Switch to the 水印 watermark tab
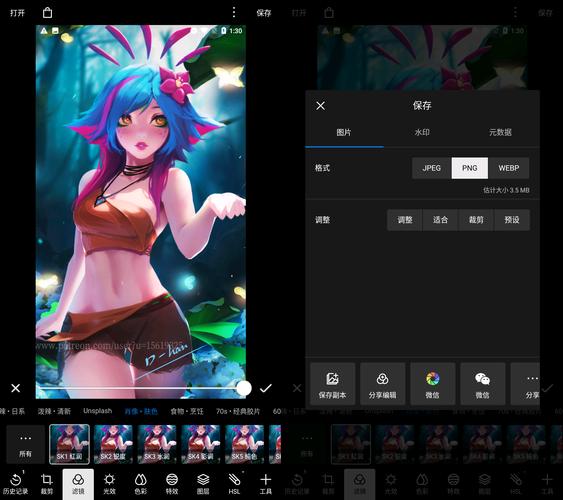Viewport: 563px width, 500px height. pyautogui.click(x=422, y=132)
